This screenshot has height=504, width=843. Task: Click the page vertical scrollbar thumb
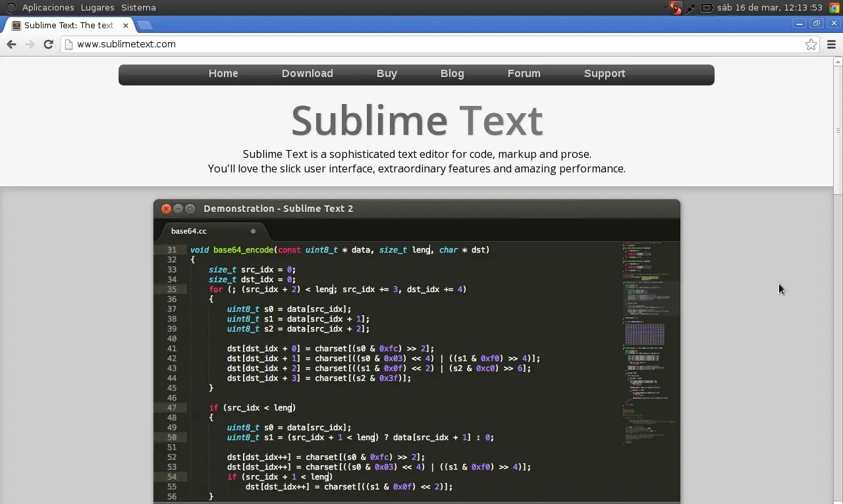tap(838, 130)
